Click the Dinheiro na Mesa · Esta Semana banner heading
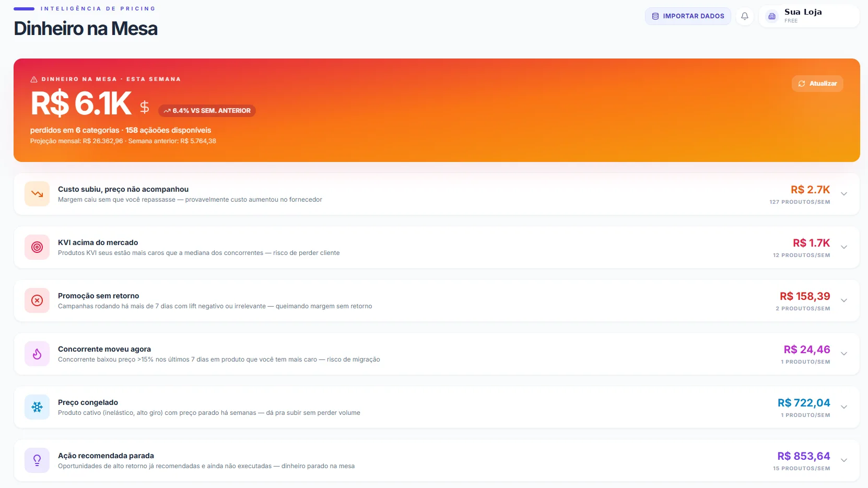Screen dimensions: 868x488 click(111, 79)
